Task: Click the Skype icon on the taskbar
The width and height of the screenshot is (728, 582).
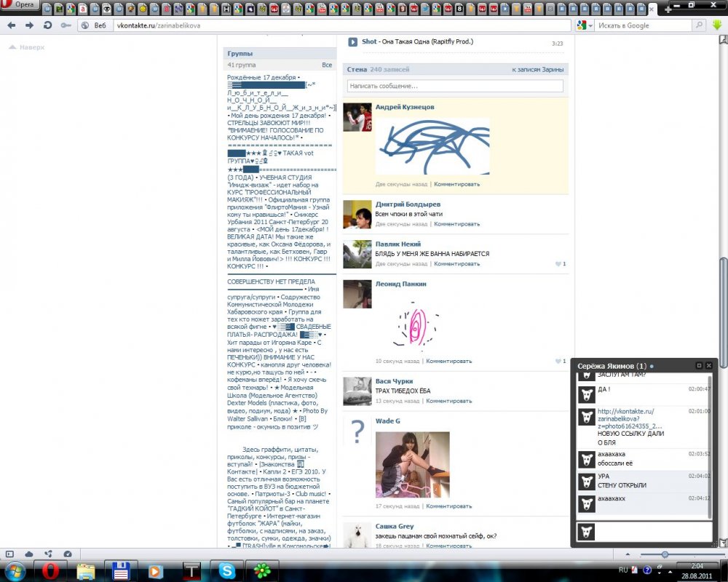Action: pyautogui.click(x=227, y=571)
